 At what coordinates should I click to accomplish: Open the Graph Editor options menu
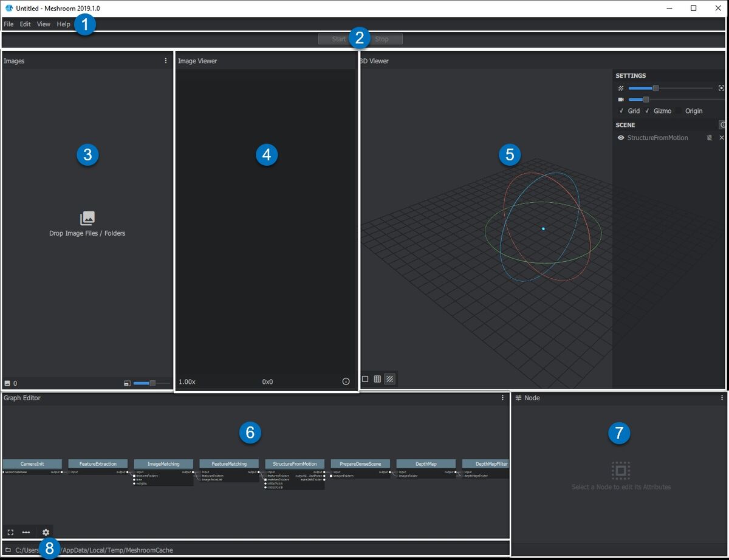pyautogui.click(x=501, y=398)
